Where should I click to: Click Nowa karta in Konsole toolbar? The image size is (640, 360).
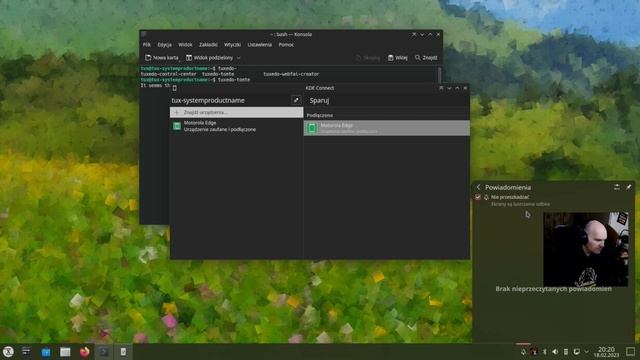(x=162, y=58)
